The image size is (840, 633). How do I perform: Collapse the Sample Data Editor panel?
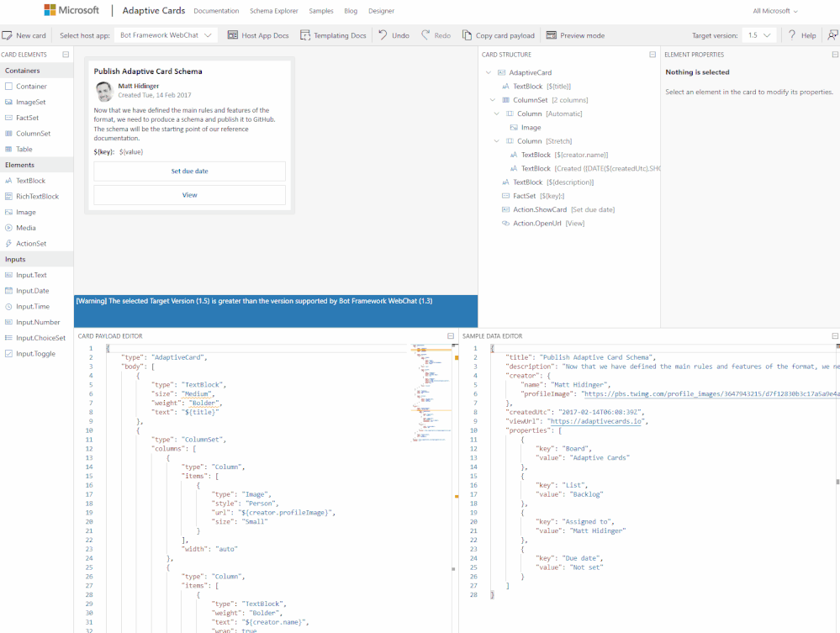coord(835,335)
